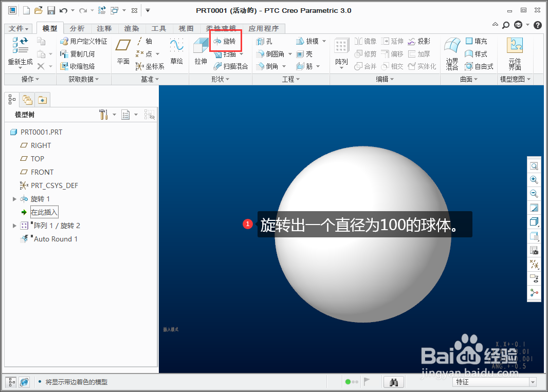
Task: Click 收缩包络 (Shrinkwrap)
Action: click(77, 66)
